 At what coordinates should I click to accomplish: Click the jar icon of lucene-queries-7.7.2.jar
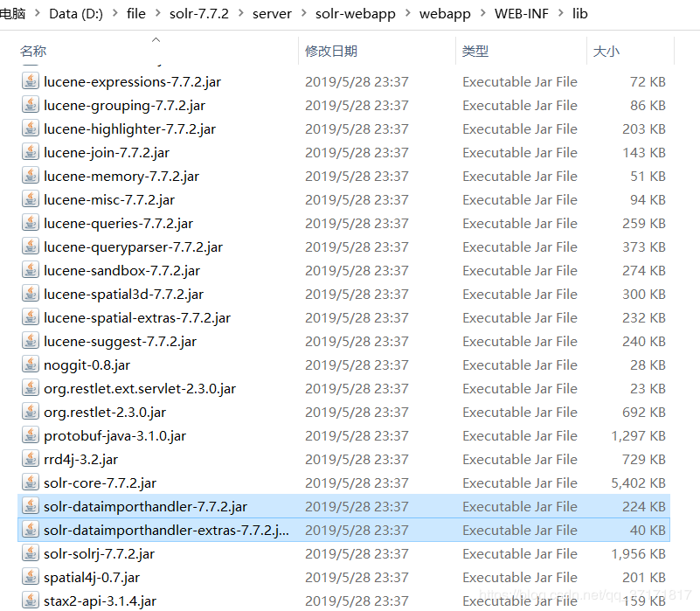click(31, 223)
